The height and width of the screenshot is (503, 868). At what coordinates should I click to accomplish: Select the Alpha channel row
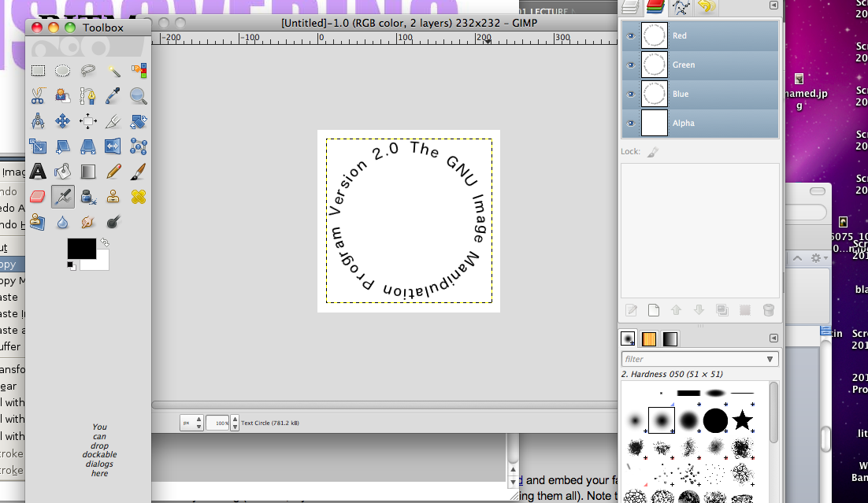tap(700, 124)
